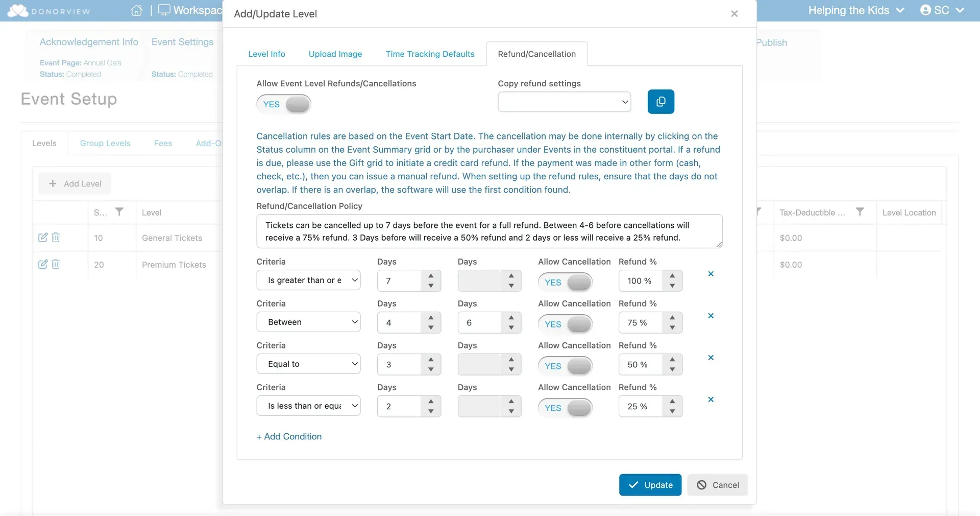Open the Time Tracking Defaults tab
This screenshot has width=980, height=516.
click(x=430, y=54)
